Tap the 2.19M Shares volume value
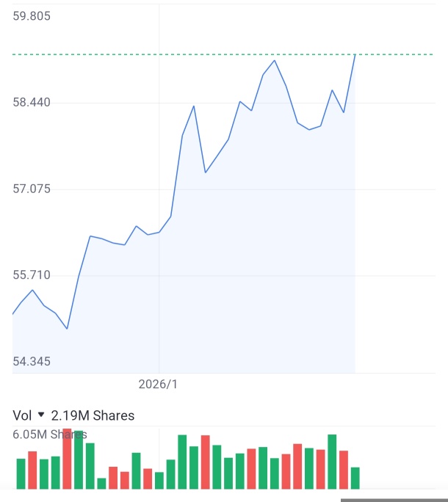This screenshot has height=502, width=448. pyautogui.click(x=93, y=415)
